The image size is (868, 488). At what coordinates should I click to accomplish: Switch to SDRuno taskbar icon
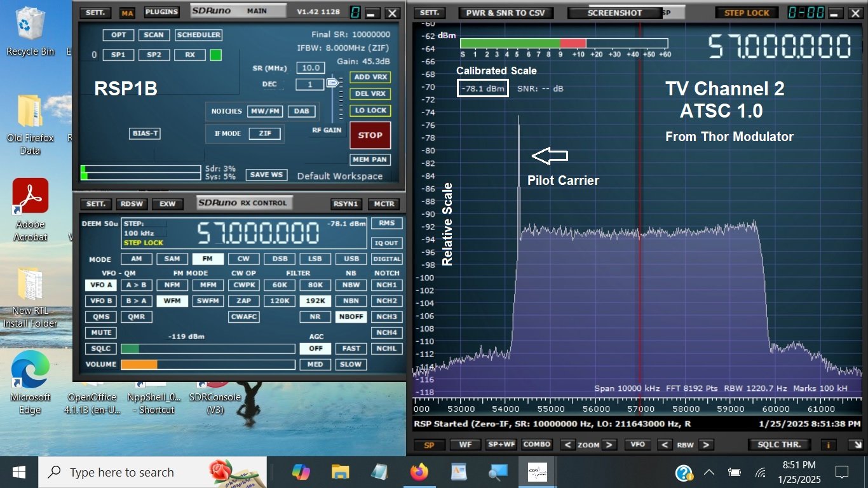pyautogui.click(x=537, y=472)
